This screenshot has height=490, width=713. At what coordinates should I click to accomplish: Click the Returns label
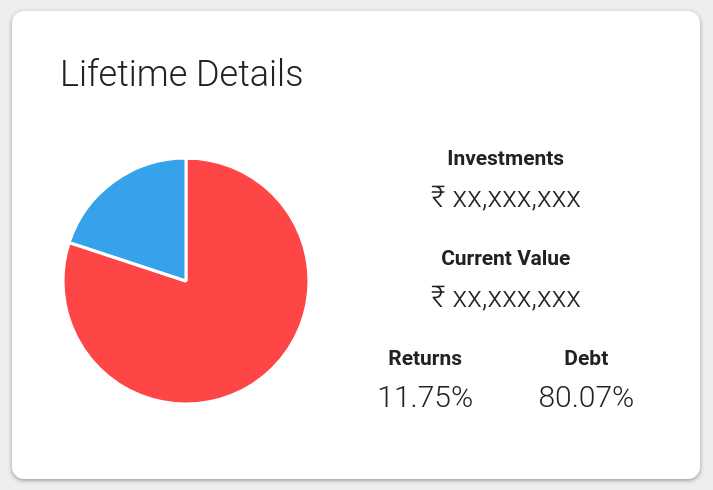click(x=425, y=358)
